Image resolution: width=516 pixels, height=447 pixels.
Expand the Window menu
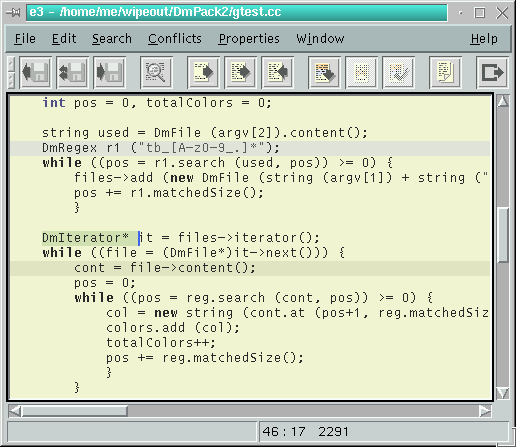(x=320, y=39)
